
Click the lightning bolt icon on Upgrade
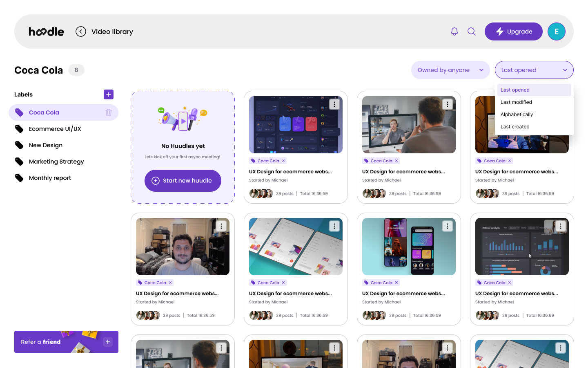tap(500, 31)
